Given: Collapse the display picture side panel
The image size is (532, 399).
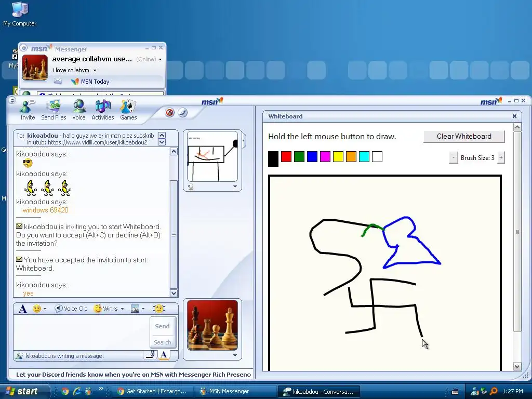Looking at the screenshot, I should tap(244, 140).
